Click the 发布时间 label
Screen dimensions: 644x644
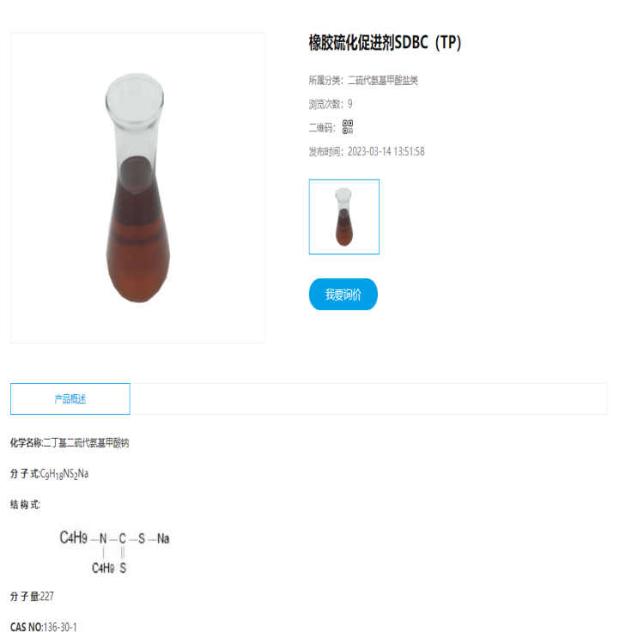(325, 151)
